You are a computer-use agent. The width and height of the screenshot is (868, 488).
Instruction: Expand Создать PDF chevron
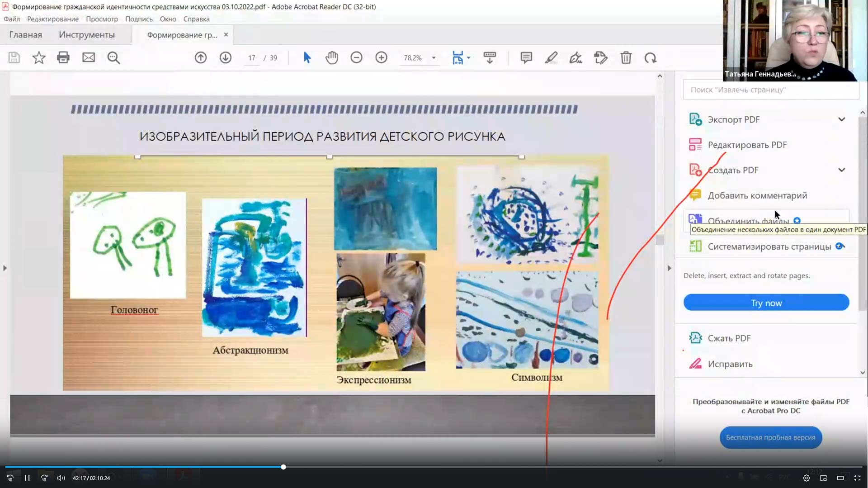pyautogui.click(x=841, y=170)
